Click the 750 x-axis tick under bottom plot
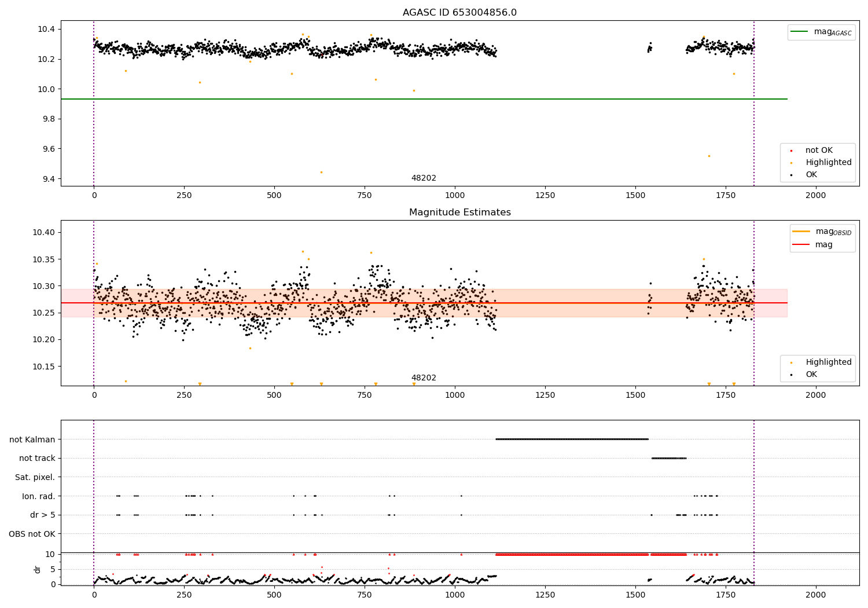868x608 pixels. pos(365,595)
